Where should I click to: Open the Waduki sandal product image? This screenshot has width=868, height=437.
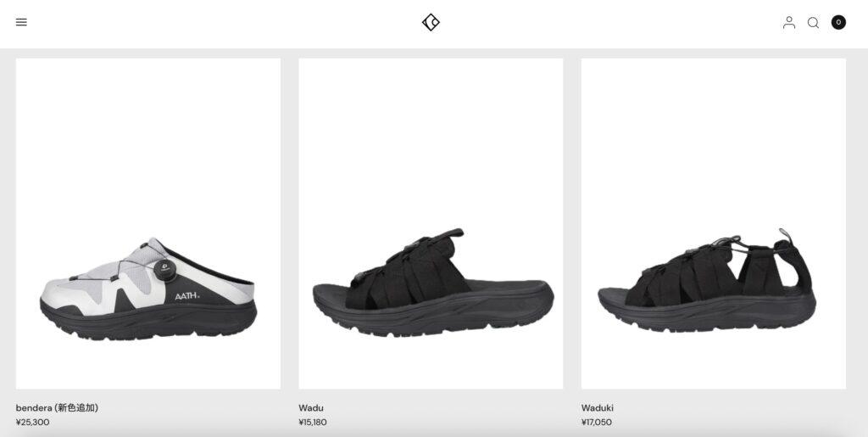[x=714, y=223]
